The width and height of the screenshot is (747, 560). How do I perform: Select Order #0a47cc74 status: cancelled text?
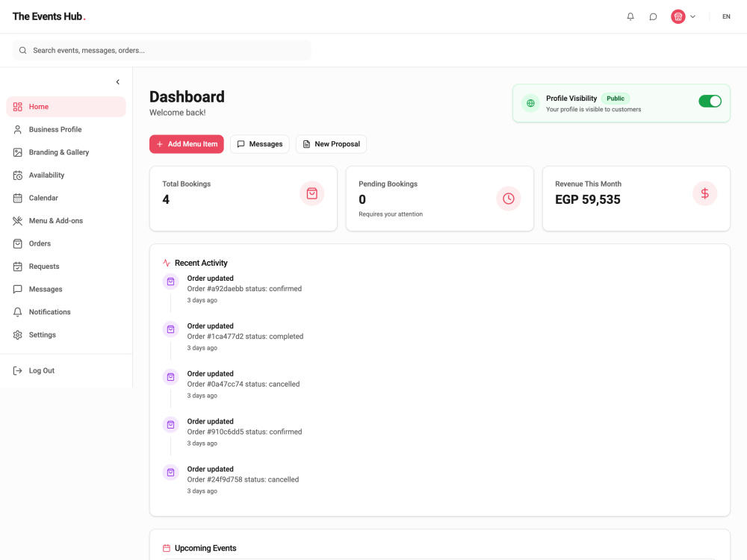click(x=244, y=384)
